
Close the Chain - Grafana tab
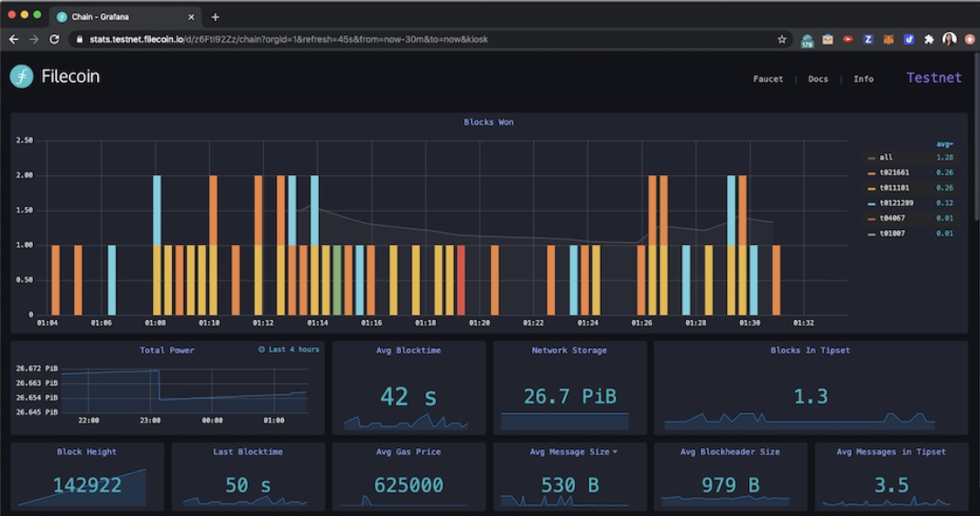pyautogui.click(x=191, y=16)
